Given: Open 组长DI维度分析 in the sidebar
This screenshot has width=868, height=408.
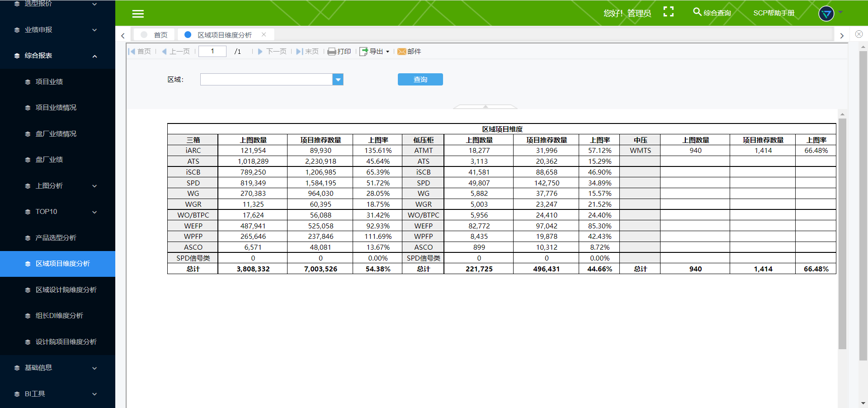Looking at the screenshot, I should 57,316.
